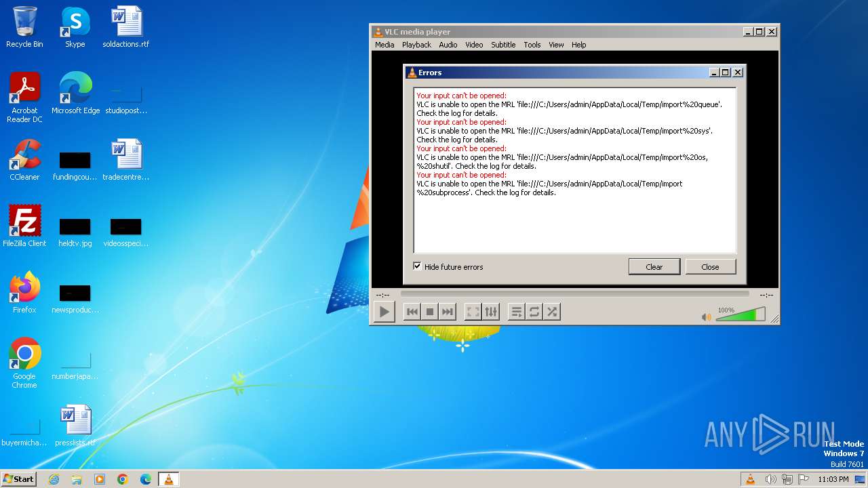Click the error message text area
Viewport: 868px width, 488px height.
574,170
